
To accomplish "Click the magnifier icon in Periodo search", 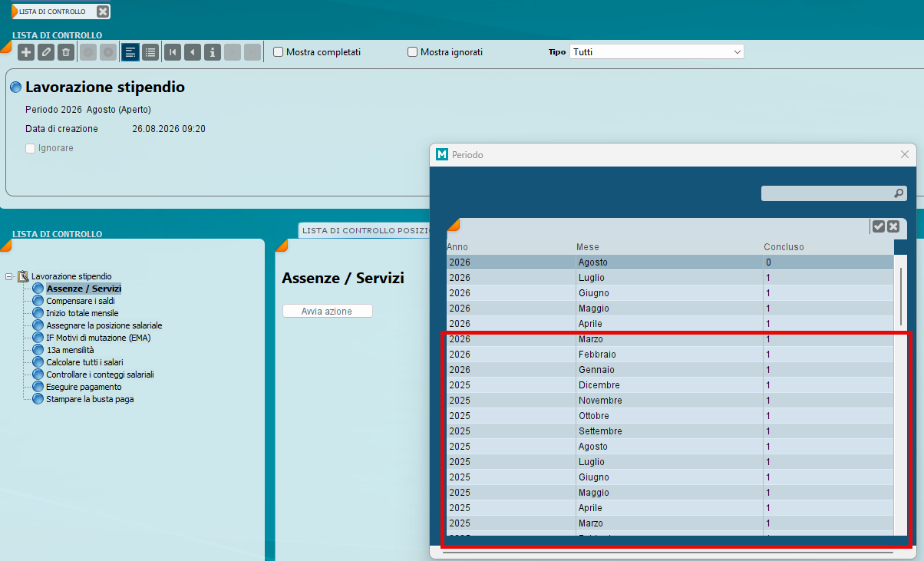I will (899, 193).
